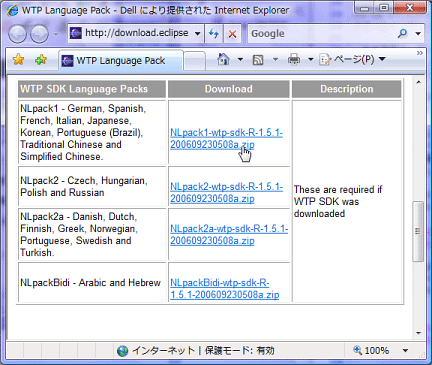Click the 'NLpack1 - German, Spanish' cell
This screenshot has width=432, height=365.
click(92, 132)
